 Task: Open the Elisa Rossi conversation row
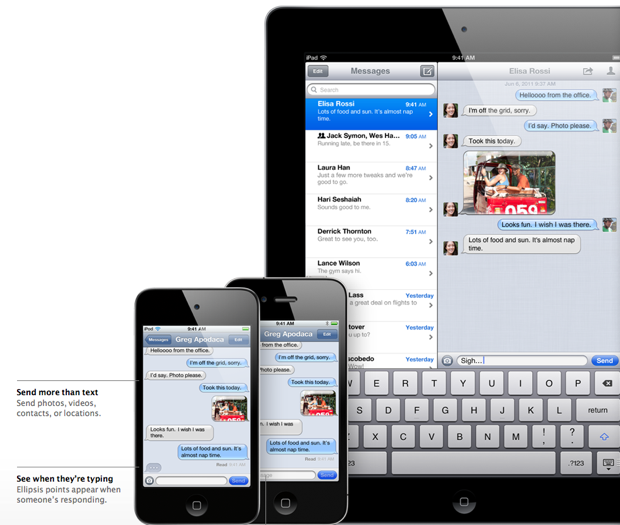pos(371,114)
